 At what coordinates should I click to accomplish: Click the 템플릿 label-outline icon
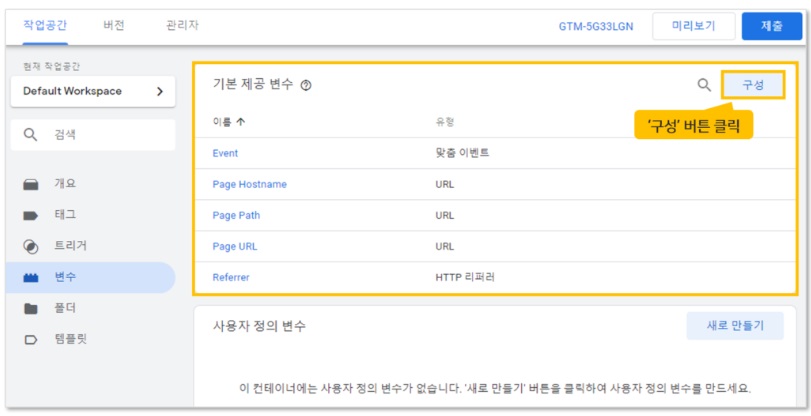tap(31, 340)
